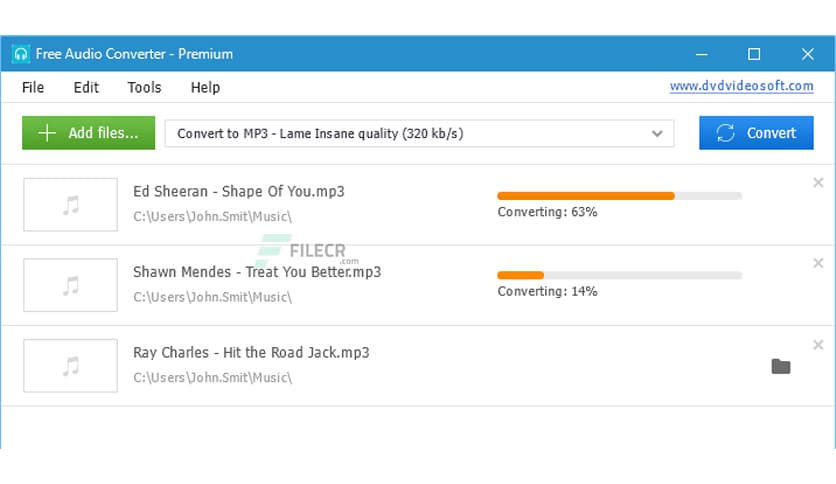
Task: Click music note thumbnail of Ray Charles track
Action: click(x=70, y=366)
